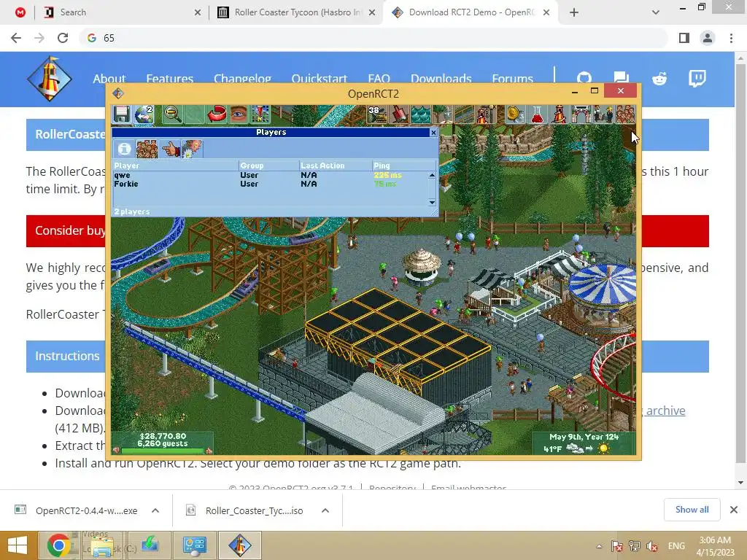Go back in browser history
Image resolution: width=747 pixels, height=560 pixels.
pos(16,38)
